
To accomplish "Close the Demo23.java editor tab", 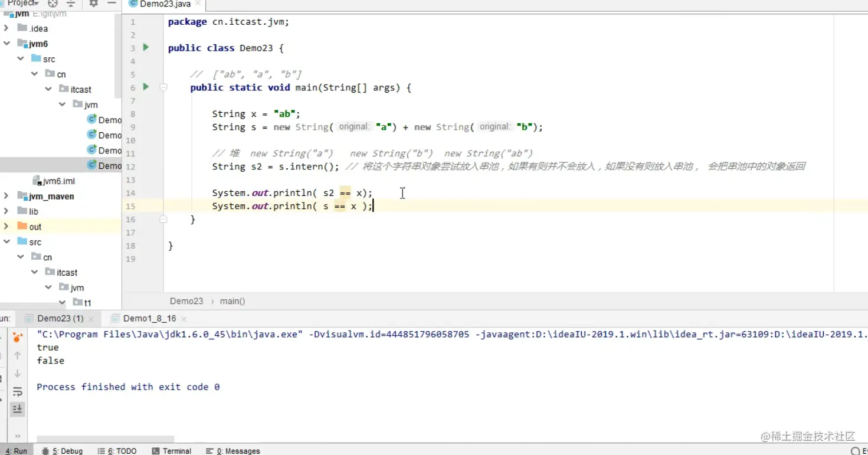I will 198,4.
